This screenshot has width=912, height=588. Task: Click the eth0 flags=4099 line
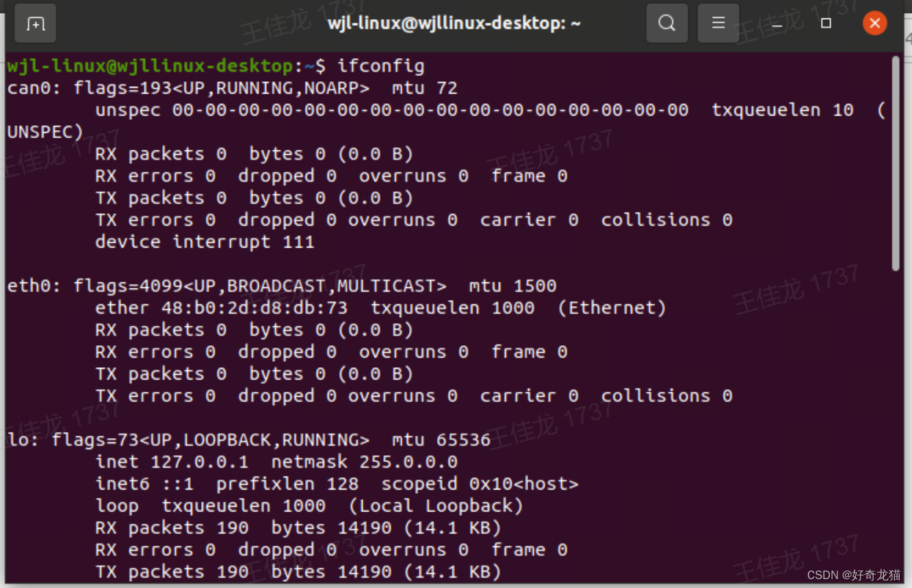pyautogui.click(x=281, y=286)
